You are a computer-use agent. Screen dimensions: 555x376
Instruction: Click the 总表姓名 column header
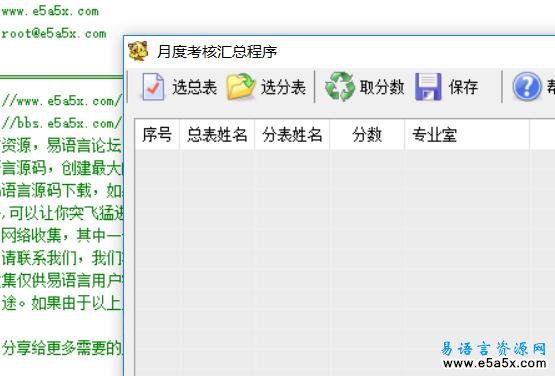click(x=217, y=135)
